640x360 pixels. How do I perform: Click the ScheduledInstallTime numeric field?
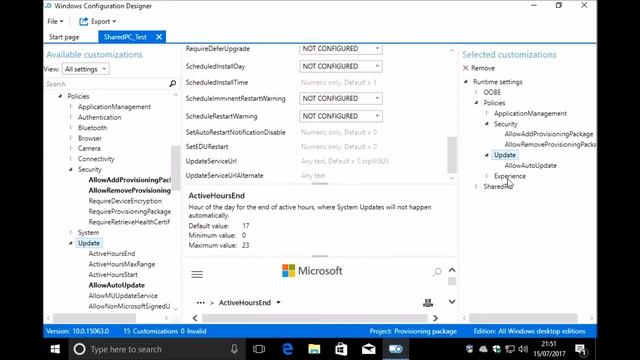pyautogui.click(x=340, y=82)
